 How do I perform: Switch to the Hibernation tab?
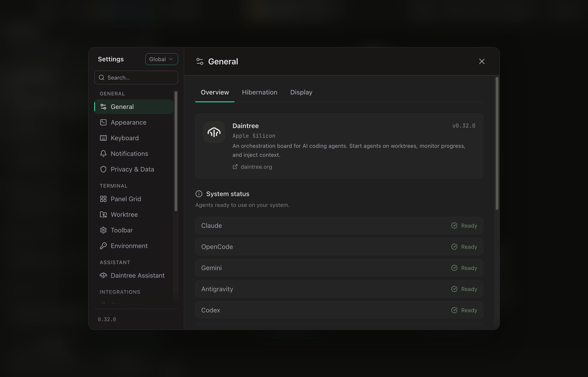pos(260,92)
